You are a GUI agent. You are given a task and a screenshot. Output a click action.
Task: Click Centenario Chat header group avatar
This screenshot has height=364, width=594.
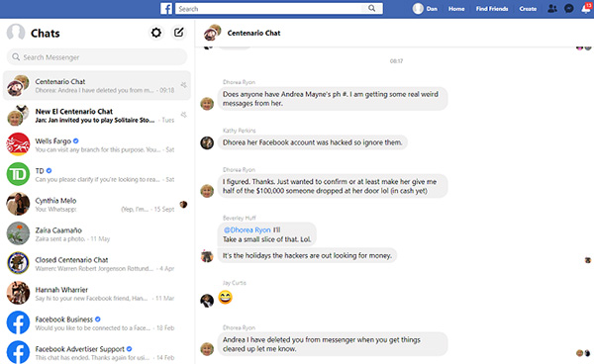coord(212,33)
